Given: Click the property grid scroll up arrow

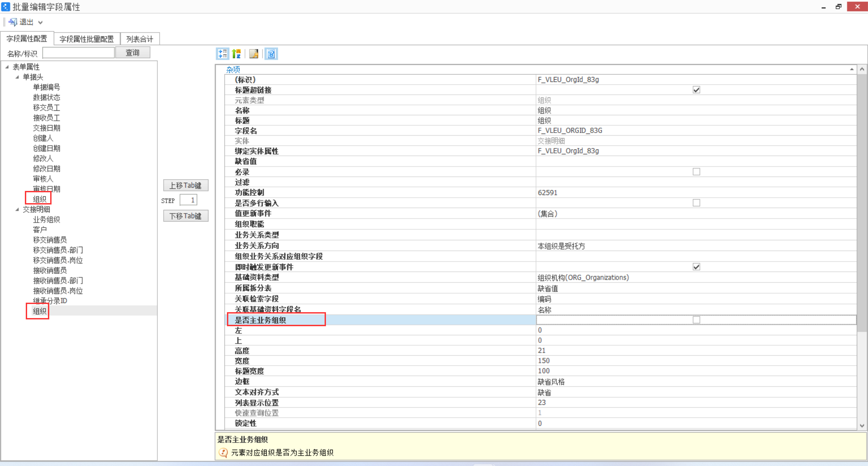Looking at the screenshot, I should 862,69.
